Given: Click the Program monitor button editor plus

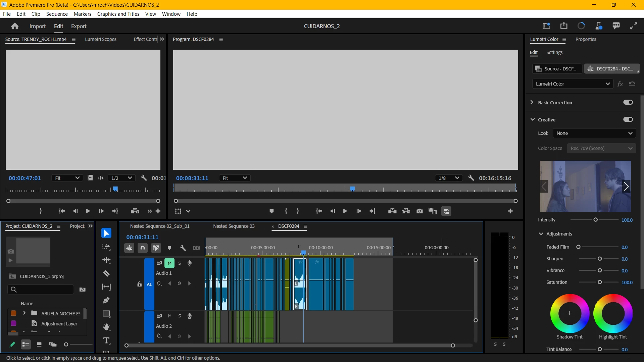Looking at the screenshot, I should click(510, 211).
